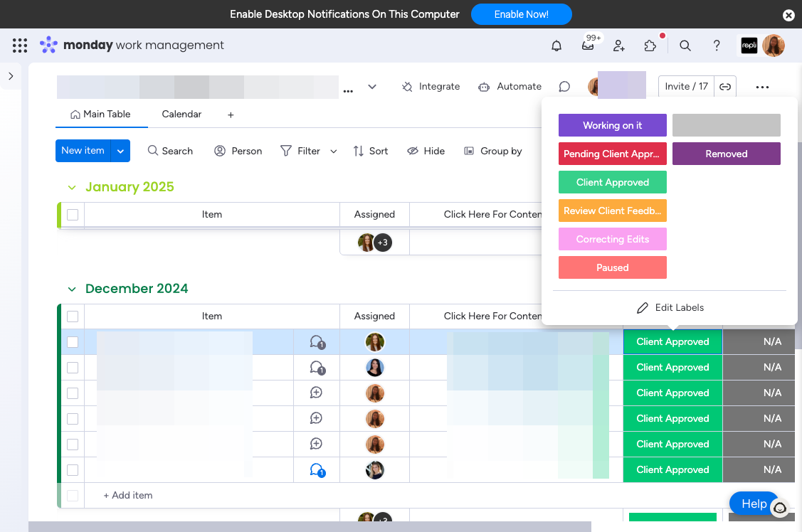
Task: Click the Automate robot icon
Action: point(484,87)
